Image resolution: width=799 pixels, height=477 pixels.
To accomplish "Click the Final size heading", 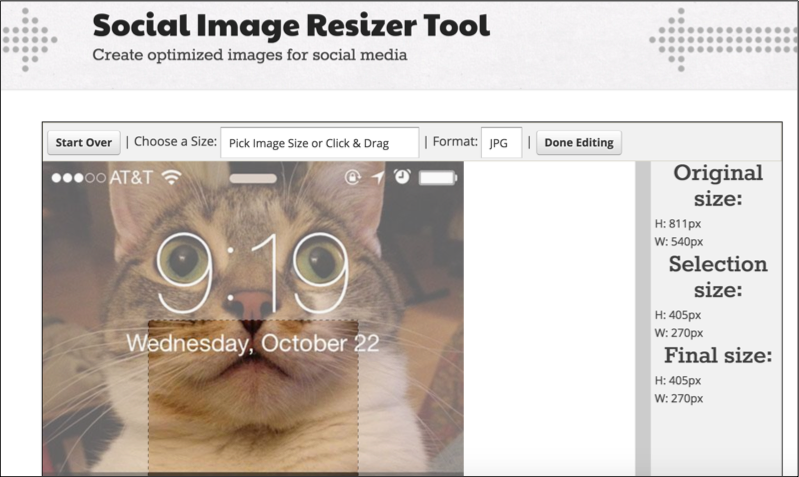I will coord(718,355).
